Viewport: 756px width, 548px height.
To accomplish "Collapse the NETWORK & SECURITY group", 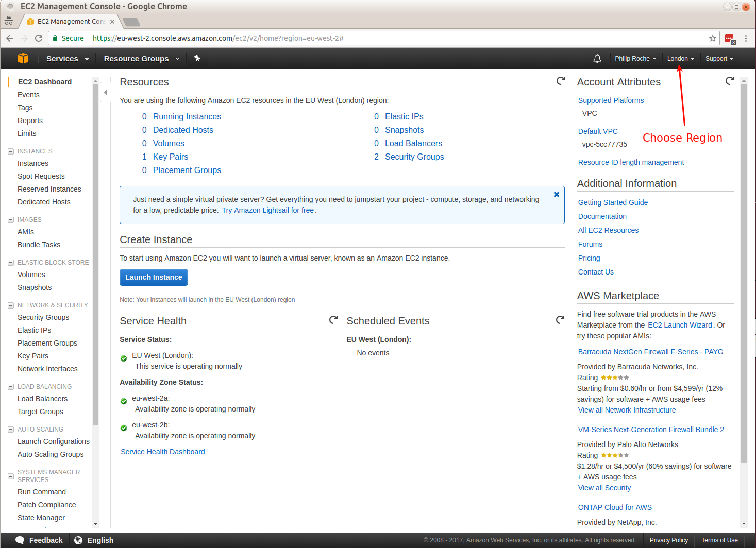I will (11, 305).
